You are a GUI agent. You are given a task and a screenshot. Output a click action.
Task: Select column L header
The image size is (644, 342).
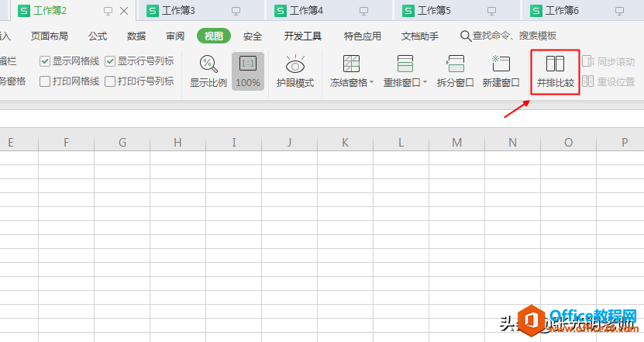(401, 143)
